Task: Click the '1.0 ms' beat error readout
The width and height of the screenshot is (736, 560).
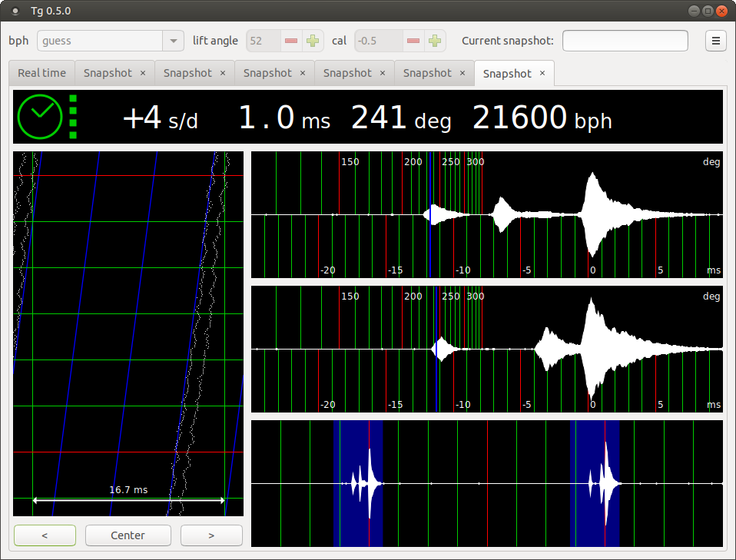Action: (x=284, y=118)
